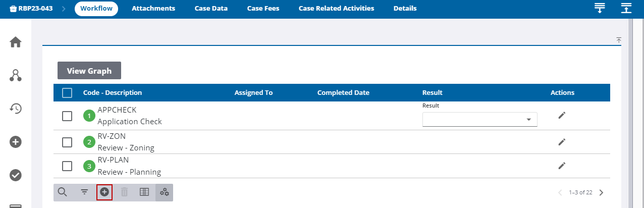Click the workflow settings gears icon
This screenshot has width=644, height=208.
pos(165,192)
